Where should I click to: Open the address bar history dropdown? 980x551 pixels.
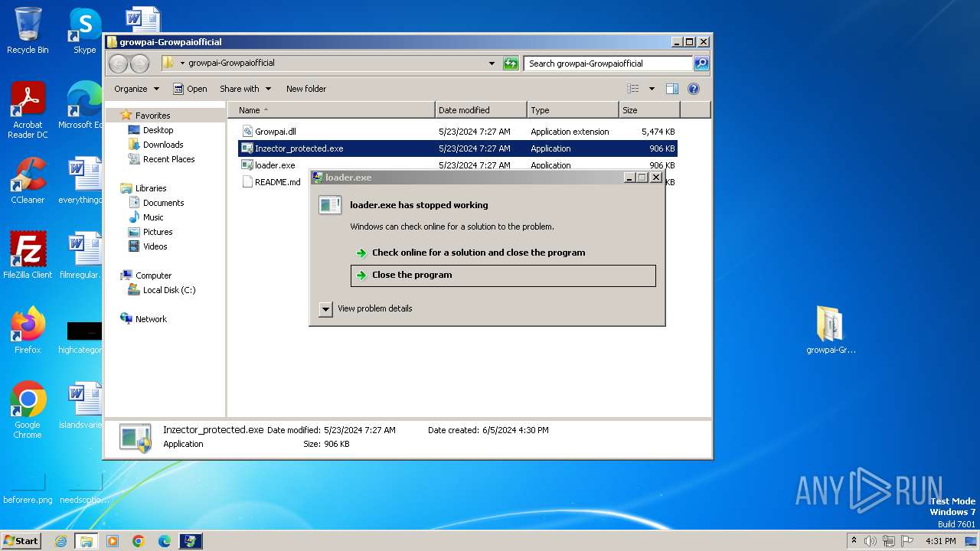(x=492, y=64)
